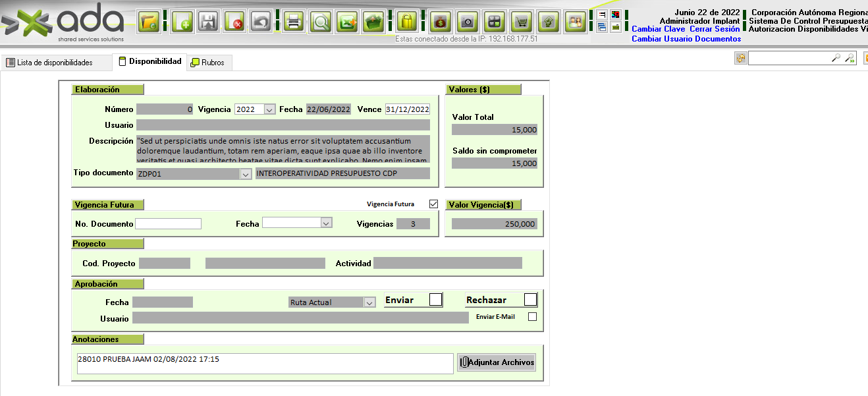Uncheck the Vigencia Futura checkbox

pyautogui.click(x=433, y=204)
